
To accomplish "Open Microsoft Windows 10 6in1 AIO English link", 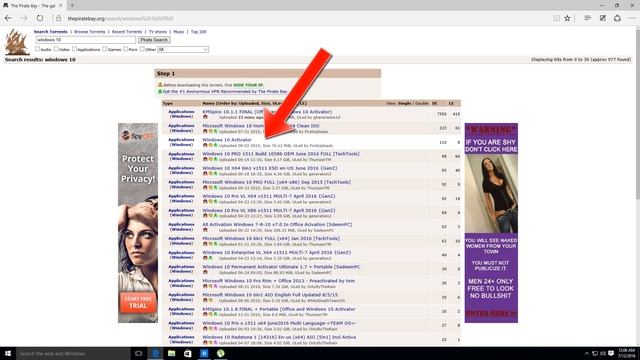I will pyautogui.click(x=270, y=295).
